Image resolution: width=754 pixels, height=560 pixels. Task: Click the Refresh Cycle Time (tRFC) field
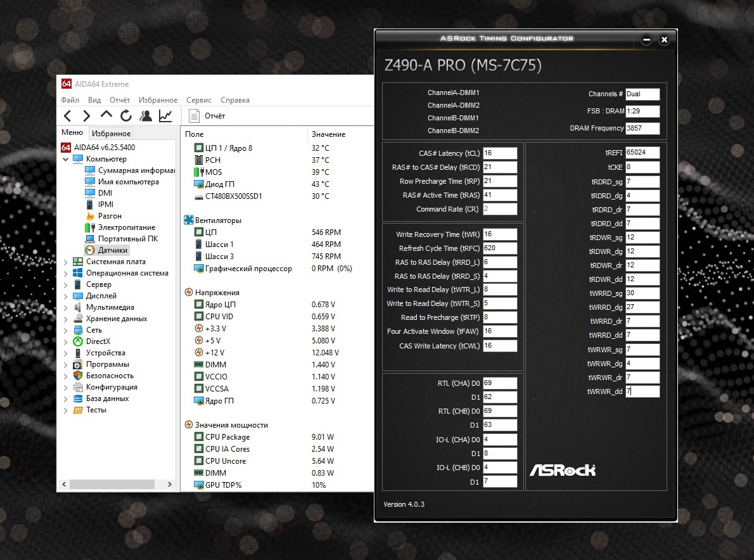point(500,248)
